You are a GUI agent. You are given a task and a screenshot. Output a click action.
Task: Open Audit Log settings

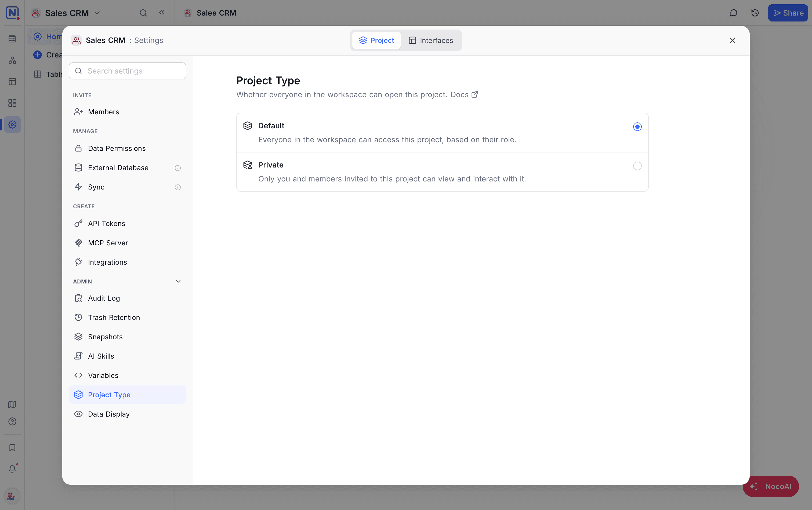128,298
